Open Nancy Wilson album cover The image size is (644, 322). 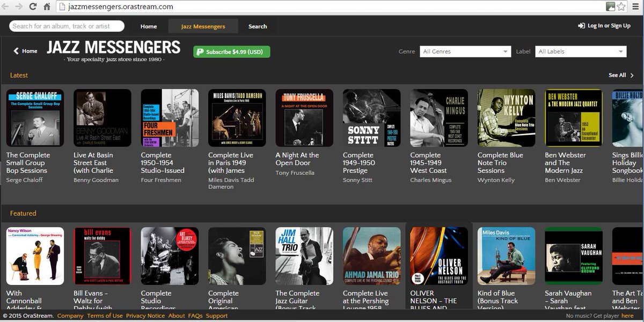click(x=35, y=256)
